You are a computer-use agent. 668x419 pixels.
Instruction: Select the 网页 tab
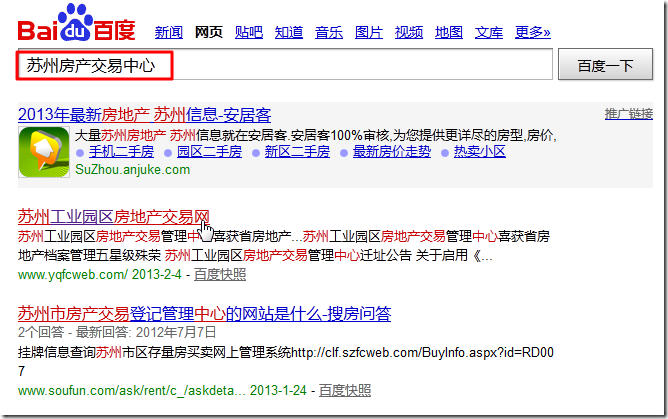pos(209,32)
